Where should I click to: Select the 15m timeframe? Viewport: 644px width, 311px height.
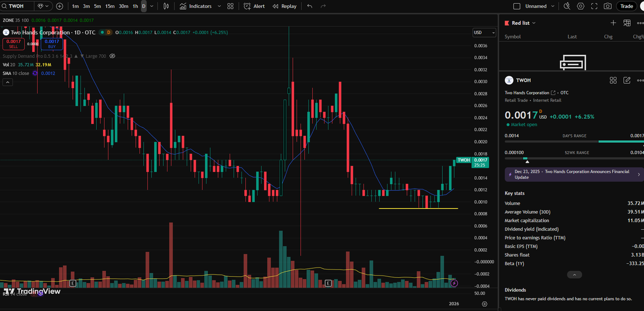[110, 6]
